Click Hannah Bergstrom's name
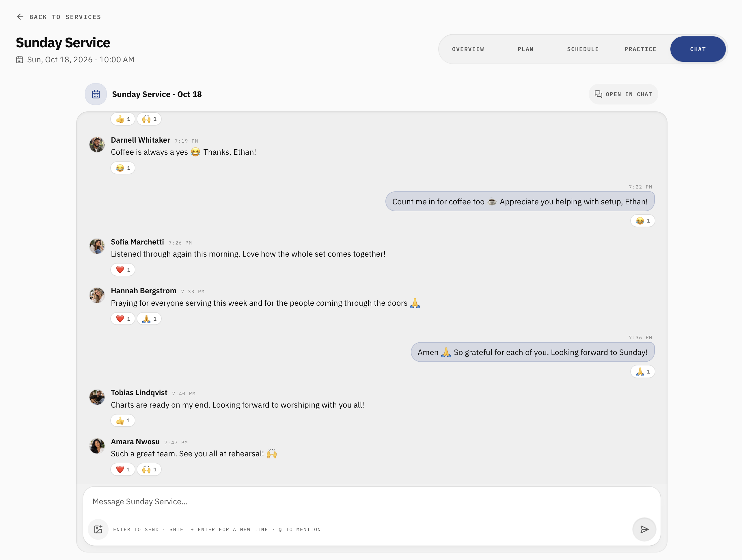Image resolution: width=742 pixels, height=560 pixels. (143, 291)
